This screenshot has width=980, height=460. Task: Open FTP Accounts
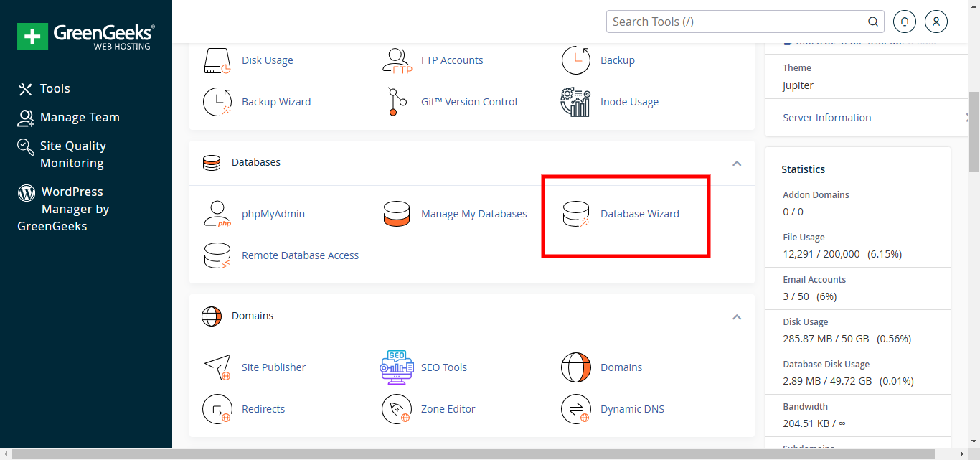coord(452,60)
